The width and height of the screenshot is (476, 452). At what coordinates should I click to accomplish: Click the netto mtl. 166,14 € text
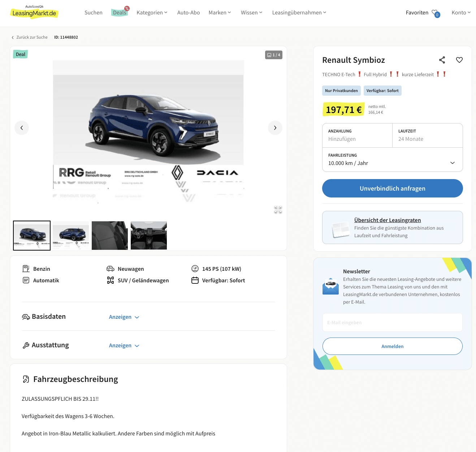(377, 109)
